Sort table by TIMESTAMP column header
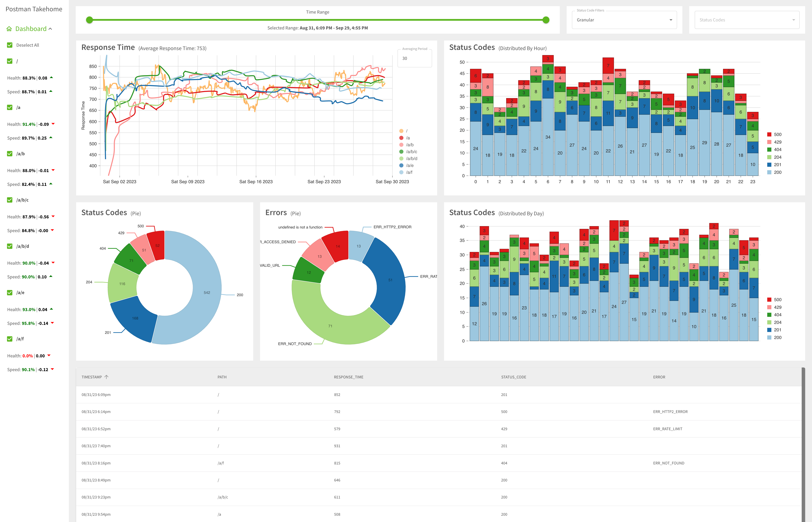812x522 pixels. click(92, 377)
